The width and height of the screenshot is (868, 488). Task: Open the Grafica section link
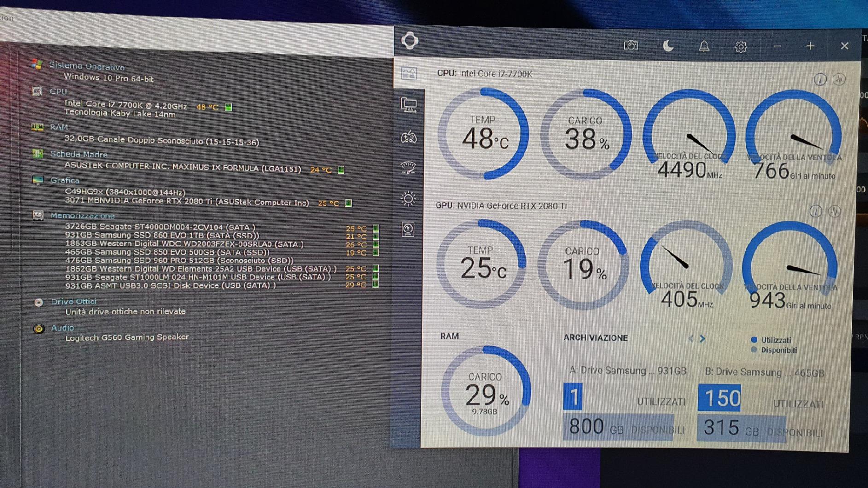click(x=65, y=180)
